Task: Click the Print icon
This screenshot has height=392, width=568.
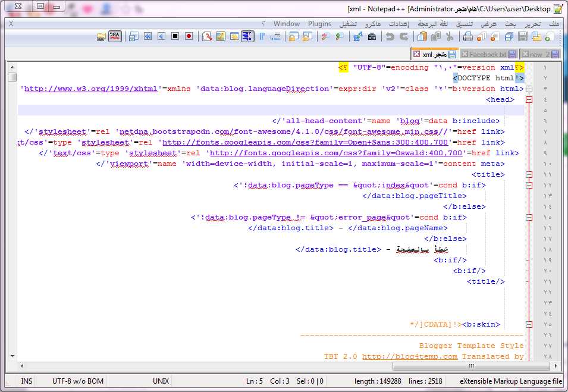Action: [467, 36]
